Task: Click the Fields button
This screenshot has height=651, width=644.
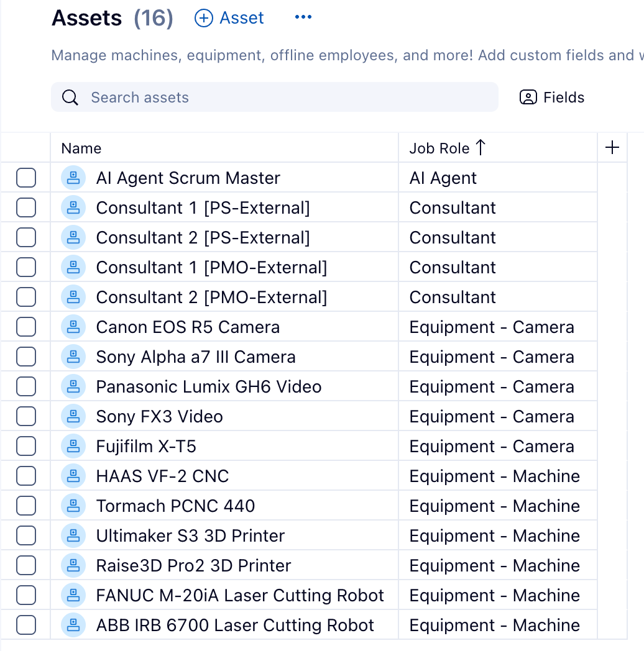Action: pyautogui.click(x=551, y=98)
